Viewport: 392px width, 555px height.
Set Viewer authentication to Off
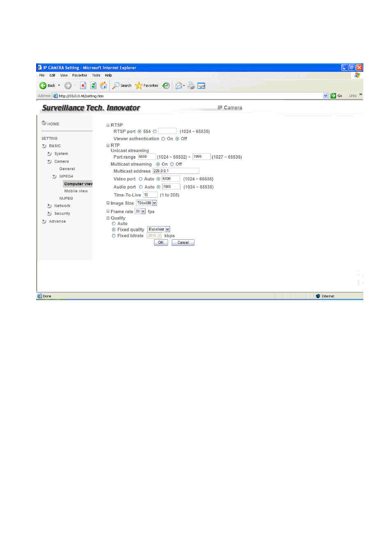click(177, 139)
